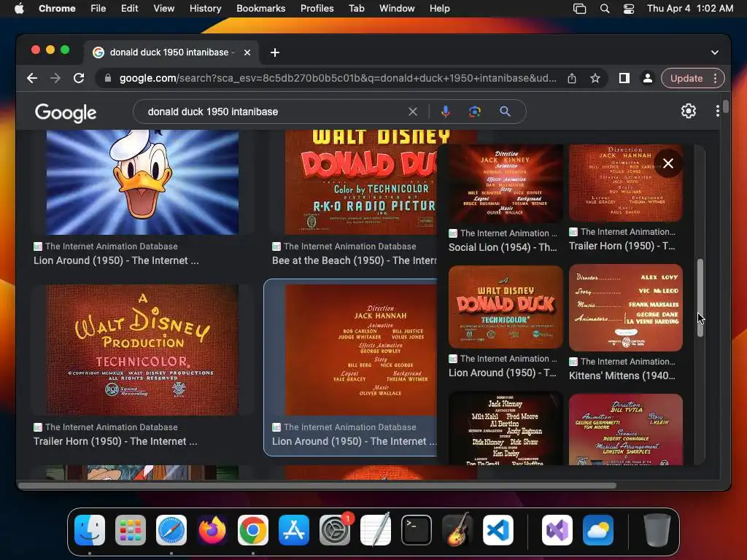Open Donald Duck Technicolor related image

point(506,307)
